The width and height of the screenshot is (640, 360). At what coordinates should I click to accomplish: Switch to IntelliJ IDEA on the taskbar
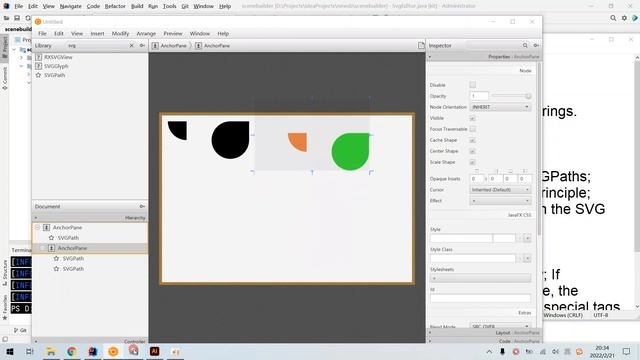pos(93,351)
